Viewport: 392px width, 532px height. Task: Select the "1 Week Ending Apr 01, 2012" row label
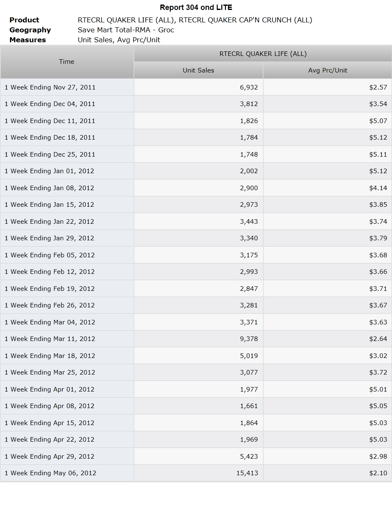pos(49,389)
